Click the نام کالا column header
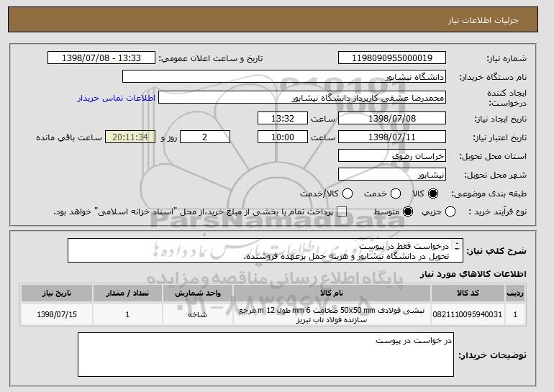 (x=332, y=293)
